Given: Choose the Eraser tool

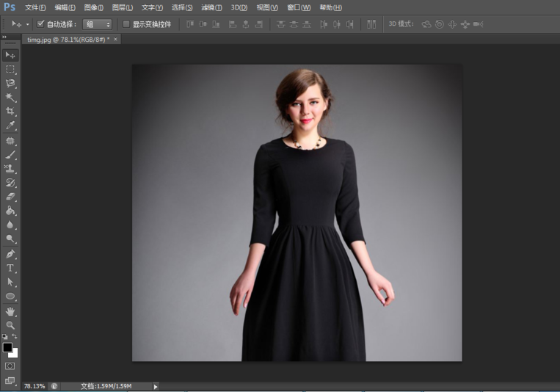Looking at the screenshot, I should (x=10, y=197).
